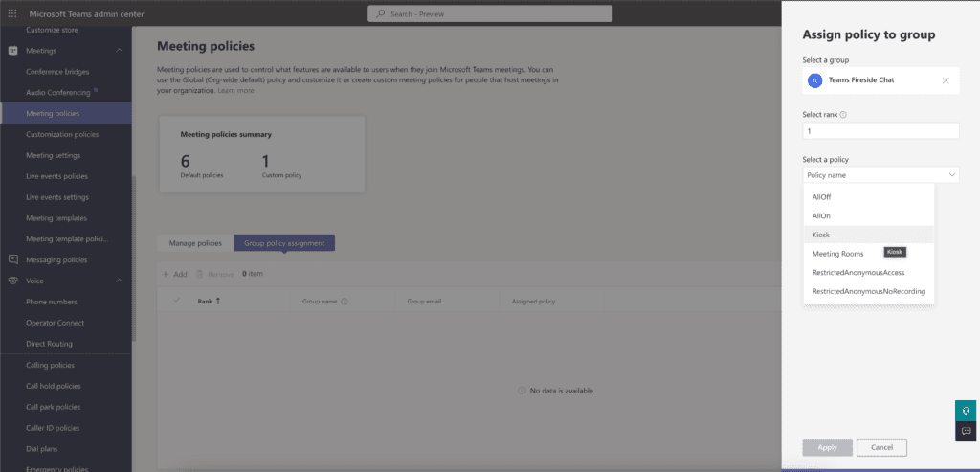Click the teal help headset icon
Viewport: 980px width, 472px height.
pyautogui.click(x=966, y=411)
